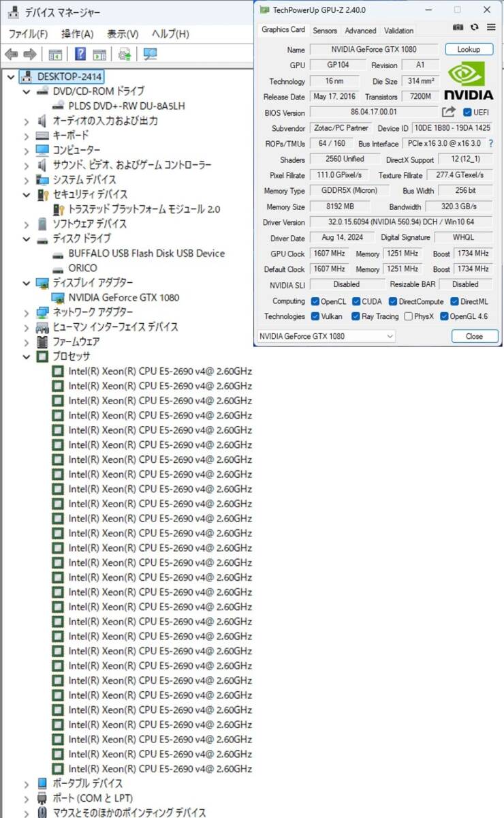Click the Device Manager title bar icon
The height and width of the screenshot is (818, 504).
(x=13, y=12)
